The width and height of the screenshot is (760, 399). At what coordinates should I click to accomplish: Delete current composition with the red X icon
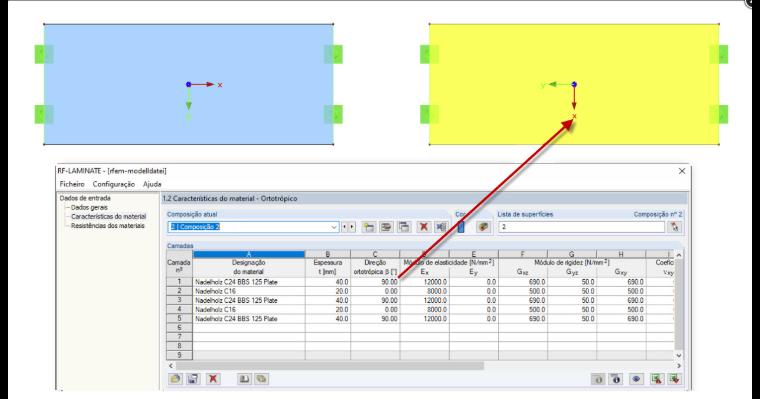[424, 227]
